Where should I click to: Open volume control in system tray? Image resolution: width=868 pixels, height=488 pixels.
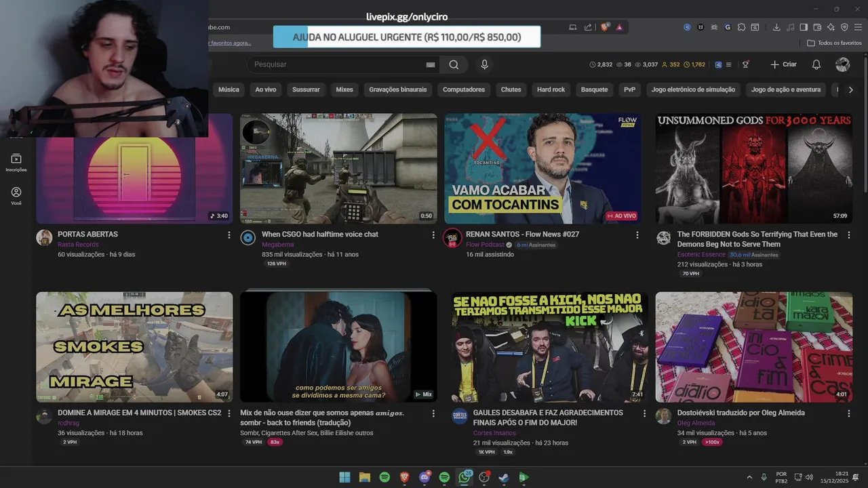(x=809, y=477)
